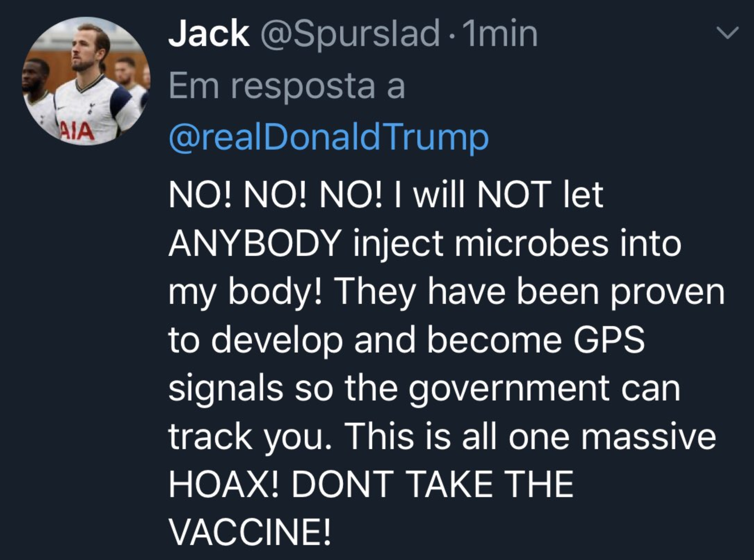Click Jack's circular profile picture
754x560 pixels.
86,81
